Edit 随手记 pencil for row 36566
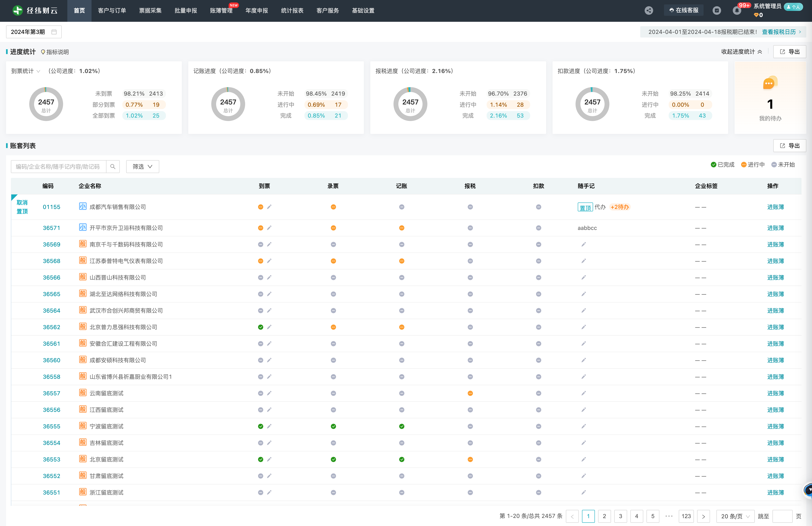The width and height of the screenshot is (812, 526). [584, 278]
